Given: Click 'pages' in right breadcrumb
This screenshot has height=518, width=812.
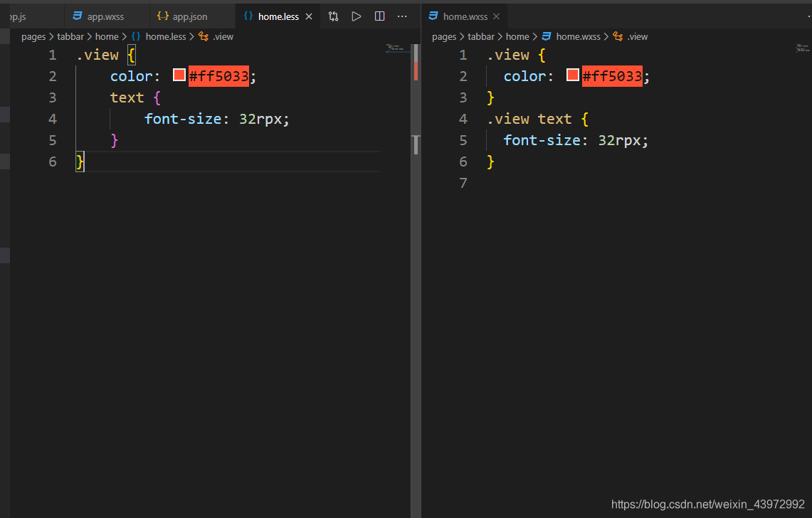Looking at the screenshot, I should pyautogui.click(x=444, y=37).
